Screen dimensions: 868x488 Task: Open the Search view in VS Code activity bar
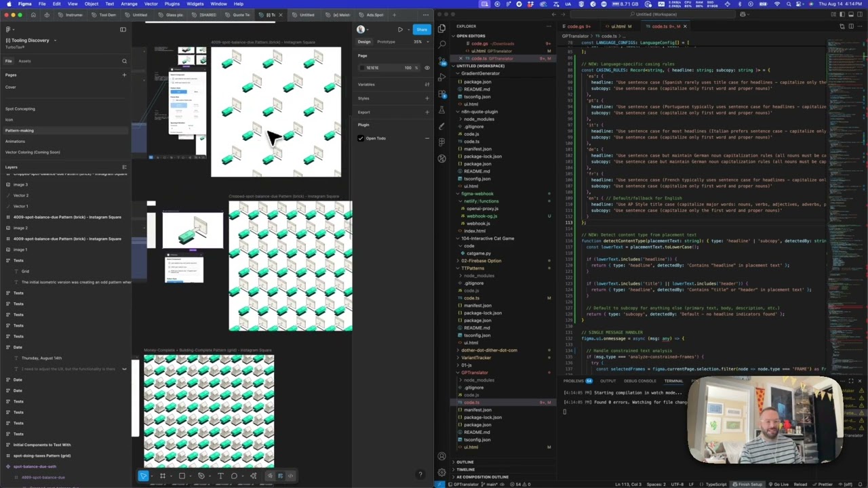(441, 45)
